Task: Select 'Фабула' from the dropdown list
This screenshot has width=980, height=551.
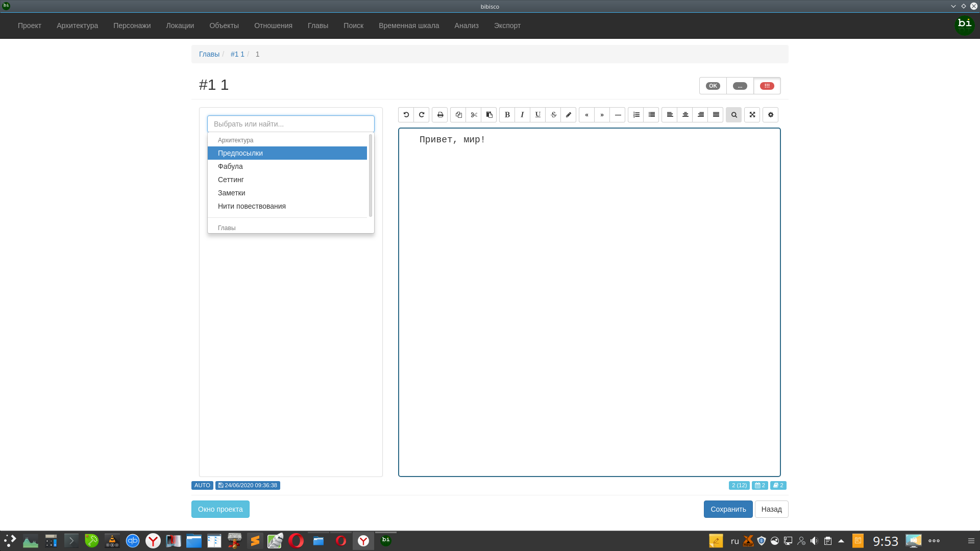Action: click(230, 166)
